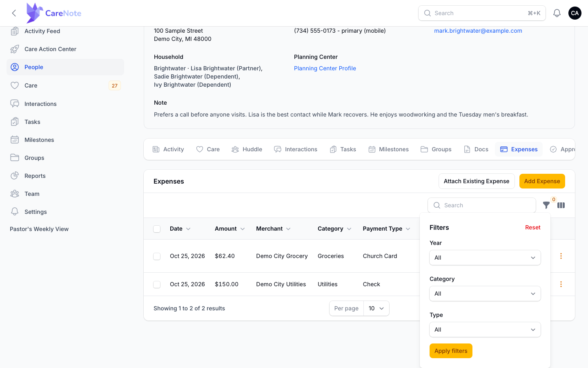
Task: Sort by the Date column header
Action: (x=180, y=229)
